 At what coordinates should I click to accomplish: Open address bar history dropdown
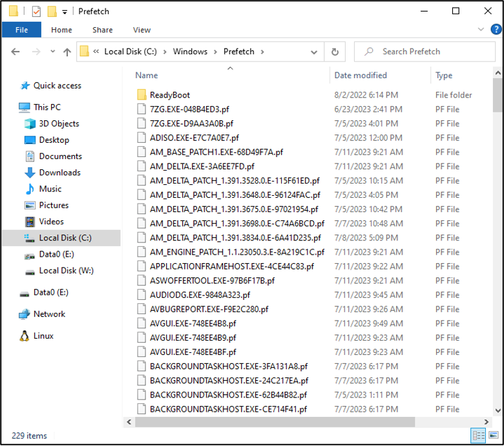tap(314, 52)
